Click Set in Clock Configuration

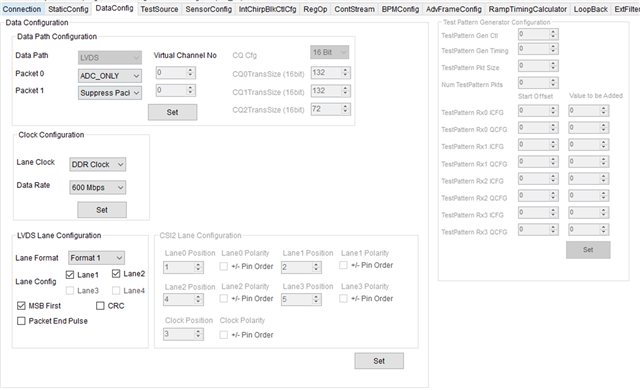pos(102,210)
